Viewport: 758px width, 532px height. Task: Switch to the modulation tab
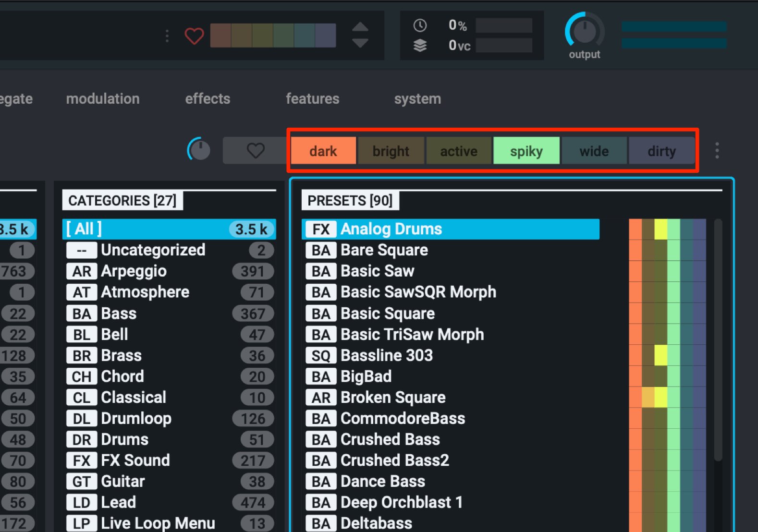(x=103, y=98)
